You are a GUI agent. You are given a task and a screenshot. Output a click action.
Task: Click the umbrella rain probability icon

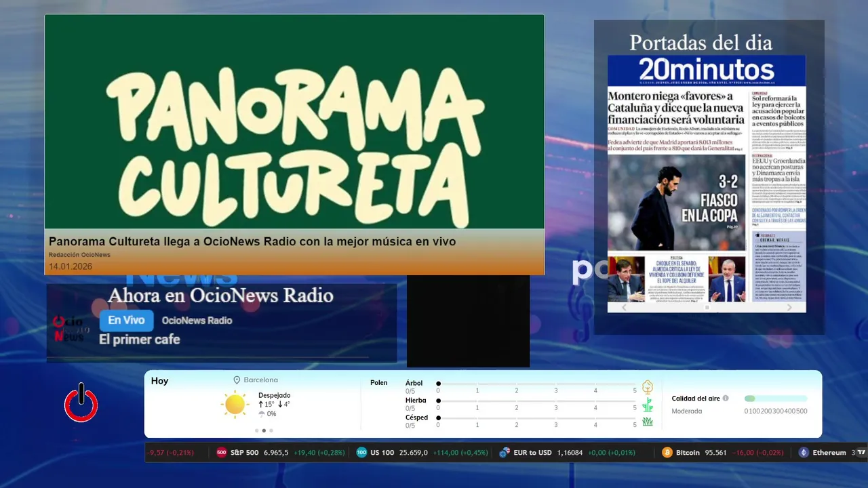[262, 413]
